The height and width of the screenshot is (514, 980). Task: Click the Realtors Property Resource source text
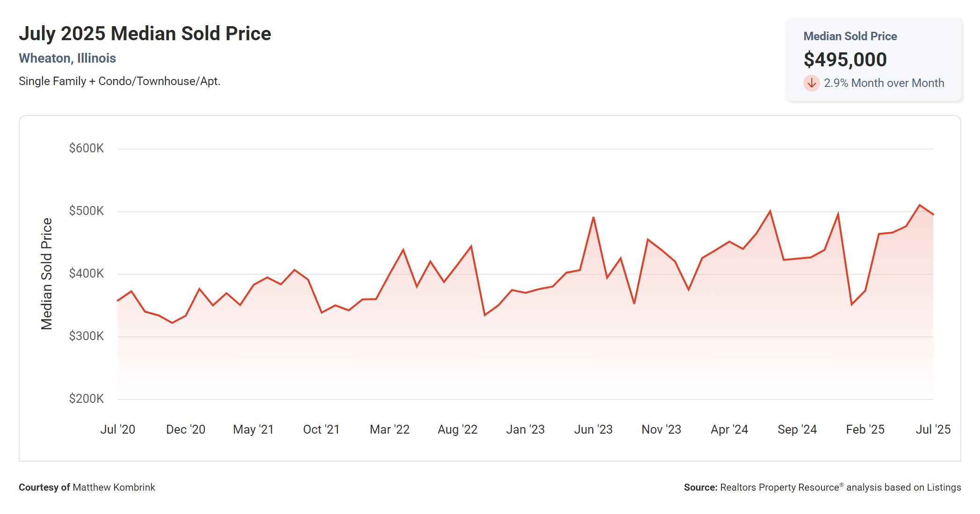pyautogui.click(x=779, y=487)
